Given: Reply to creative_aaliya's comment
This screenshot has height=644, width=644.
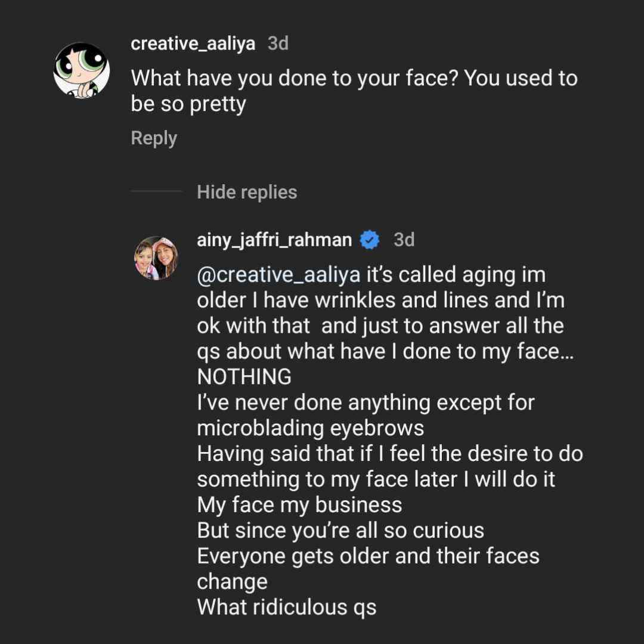Looking at the screenshot, I should (154, 138).
